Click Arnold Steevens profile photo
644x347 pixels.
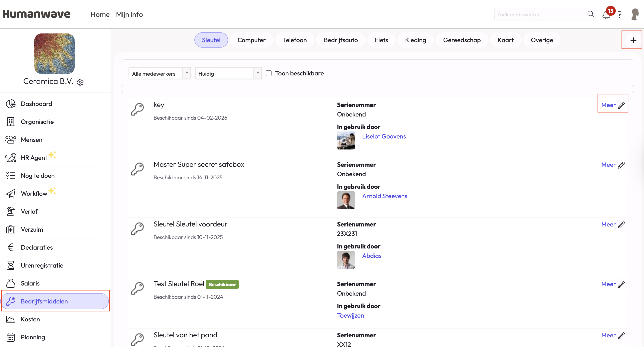(x=346, y=200)
